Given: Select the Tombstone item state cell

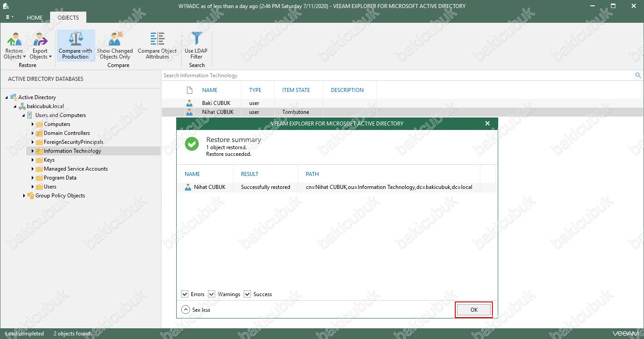Looking at the screenshot, I should 296,112.
